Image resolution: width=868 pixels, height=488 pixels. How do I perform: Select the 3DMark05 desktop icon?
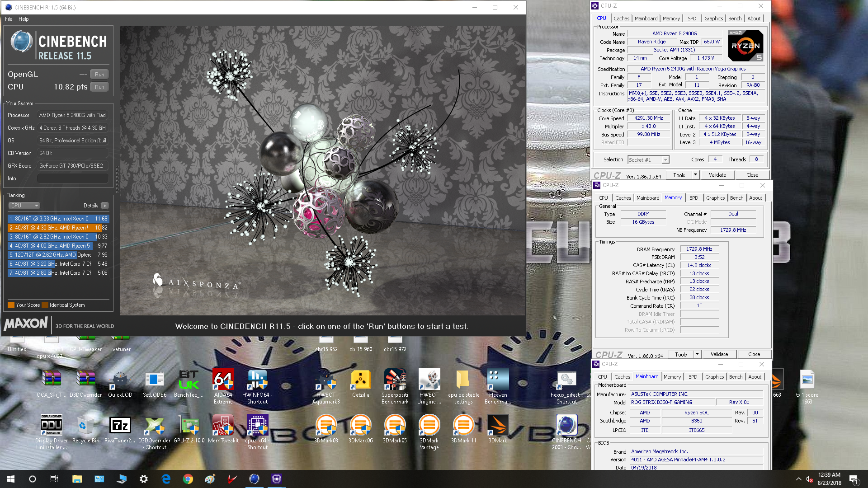pyautogui.click(x=395, y=429)
